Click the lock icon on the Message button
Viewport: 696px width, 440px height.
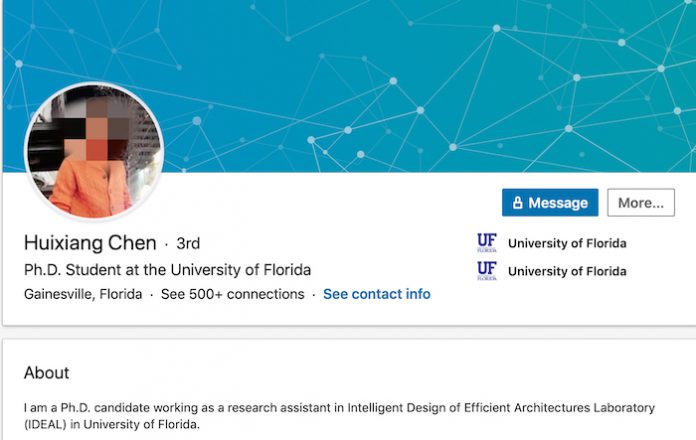pyautogui.click(x=518, y=203)
